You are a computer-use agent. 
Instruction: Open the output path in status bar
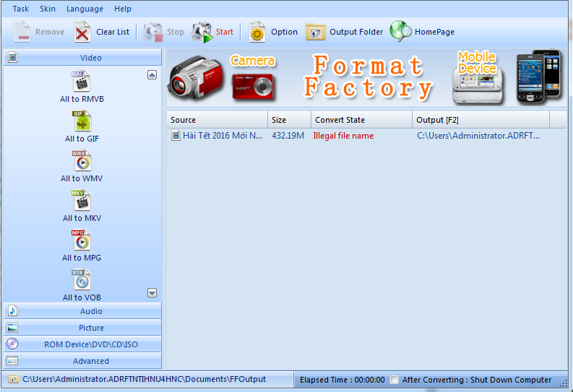144,379
